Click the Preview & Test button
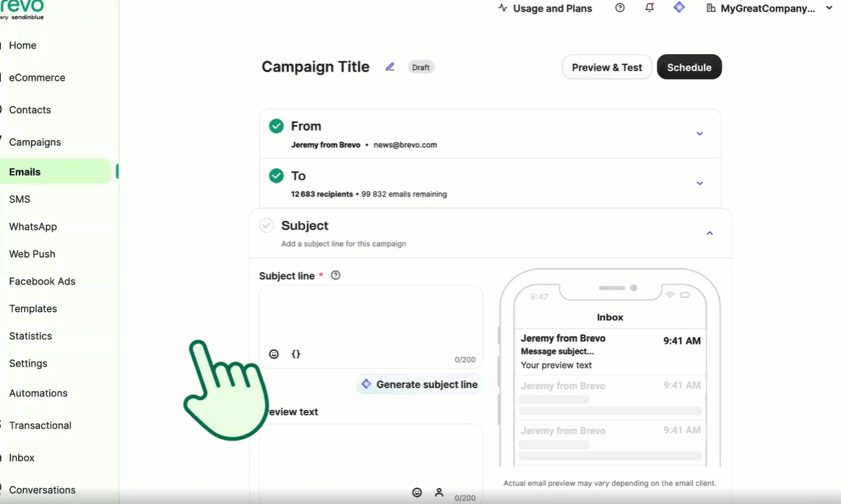Image resolution: width=841 pixels, height=504 pixels. click(x=607, y=67)
